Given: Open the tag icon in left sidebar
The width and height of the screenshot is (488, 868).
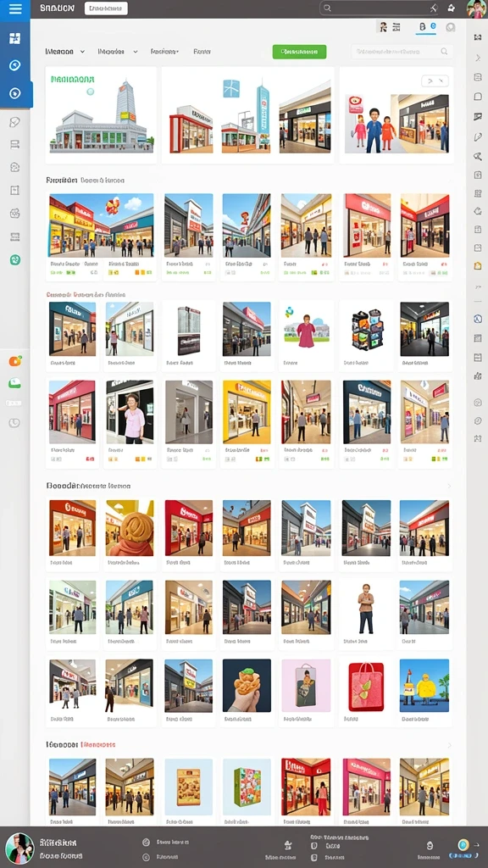Looking at the screenshot, I should pyautogui.click(x=15, y=122).
